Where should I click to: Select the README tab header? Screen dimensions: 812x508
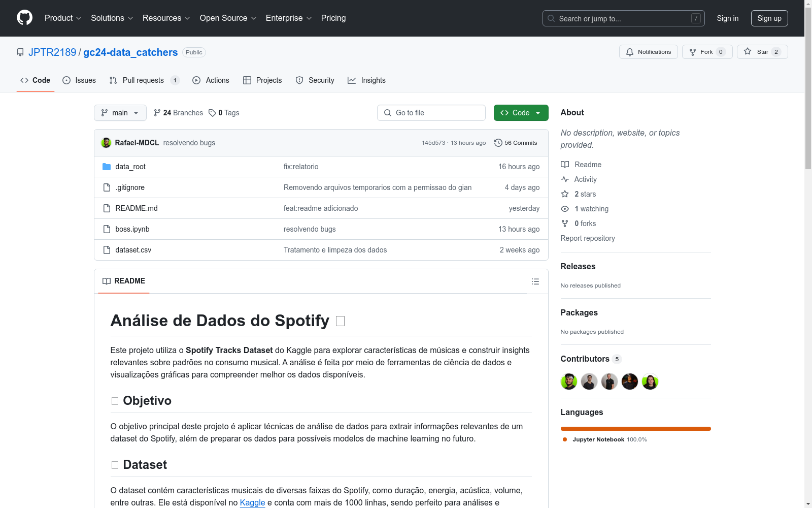(x=124, y=281)
